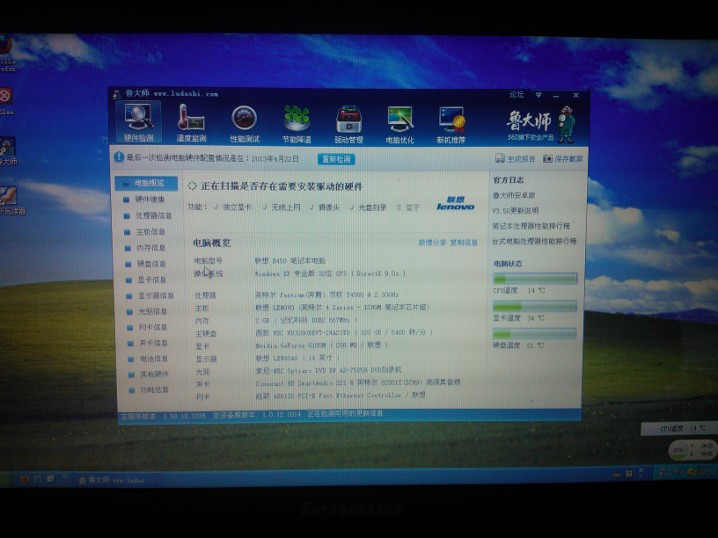718x538 pixels.
Task: Open the 鲁大师 desktop shortcut
Action: coord(7,152)
